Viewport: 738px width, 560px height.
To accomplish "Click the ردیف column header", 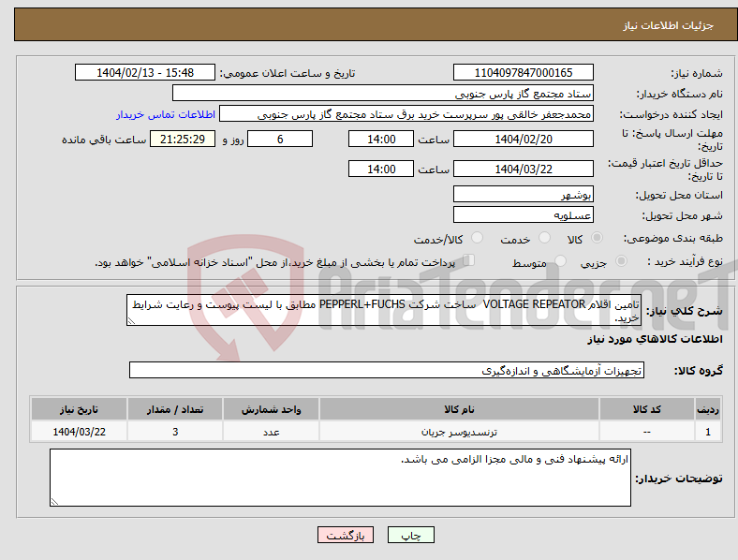I will [708, 409].
